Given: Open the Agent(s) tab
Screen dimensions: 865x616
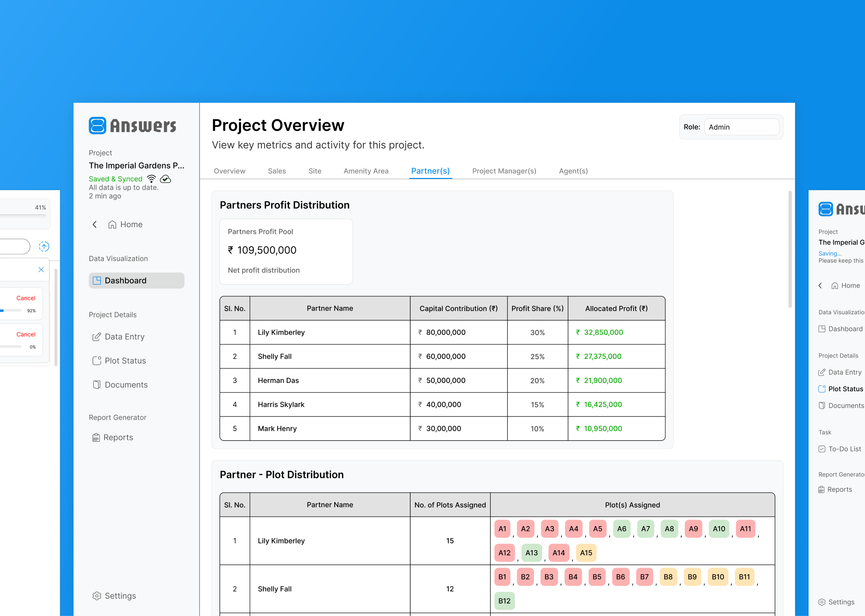Looking at the screenshot, I should pos(573,171).
